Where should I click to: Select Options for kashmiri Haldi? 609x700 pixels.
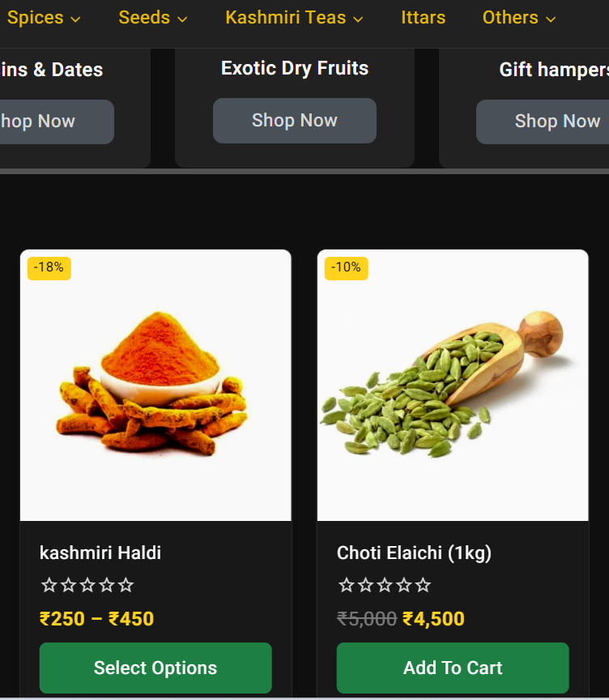tap(155, 668)
